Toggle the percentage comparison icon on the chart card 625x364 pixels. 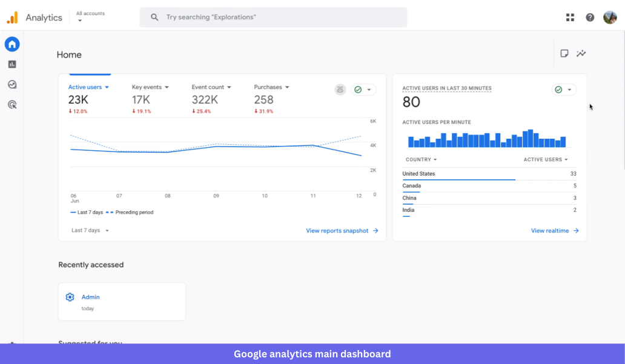coord(340,89)
